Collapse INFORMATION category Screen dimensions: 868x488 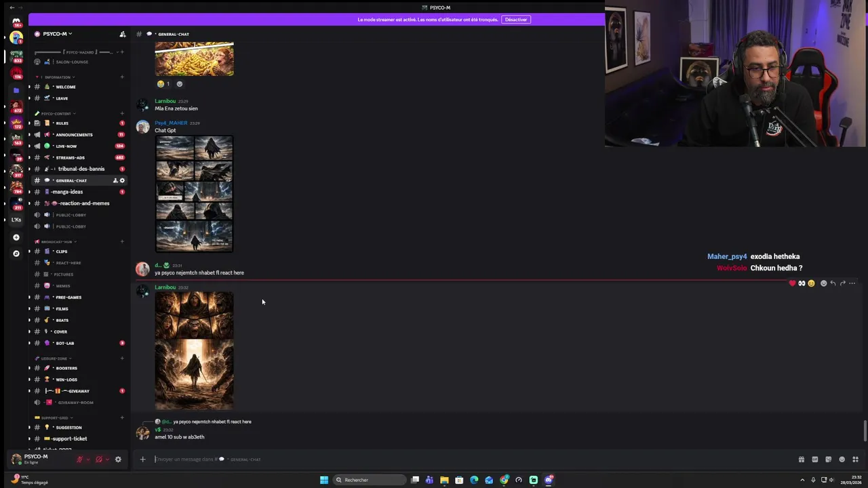[60, 77]
